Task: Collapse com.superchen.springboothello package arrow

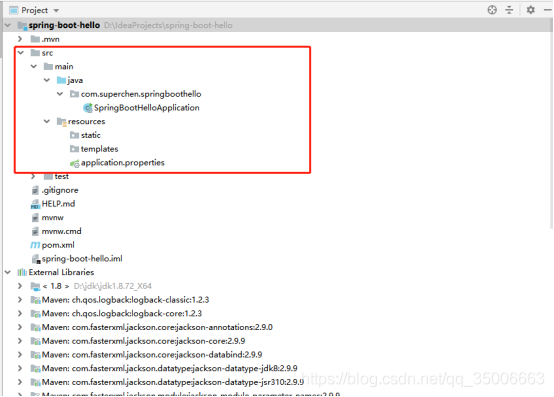Action: coord(60,94)
